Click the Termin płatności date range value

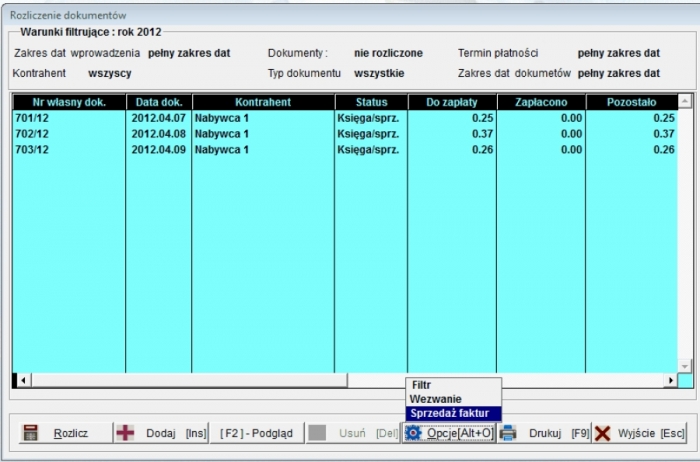pos(619,53)
